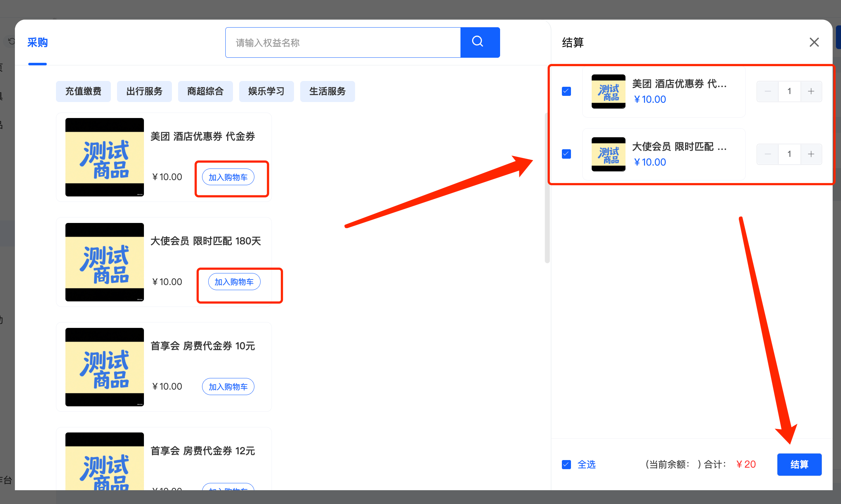Viewport: 841px width, 504px height.
Task: Choose the 娱乐学习 category
Action: point(266,91)
